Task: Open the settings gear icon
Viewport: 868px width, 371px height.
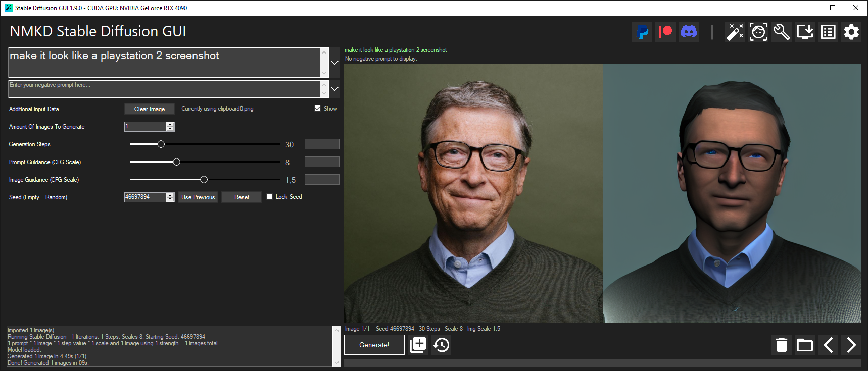Action: coord(851,32)
